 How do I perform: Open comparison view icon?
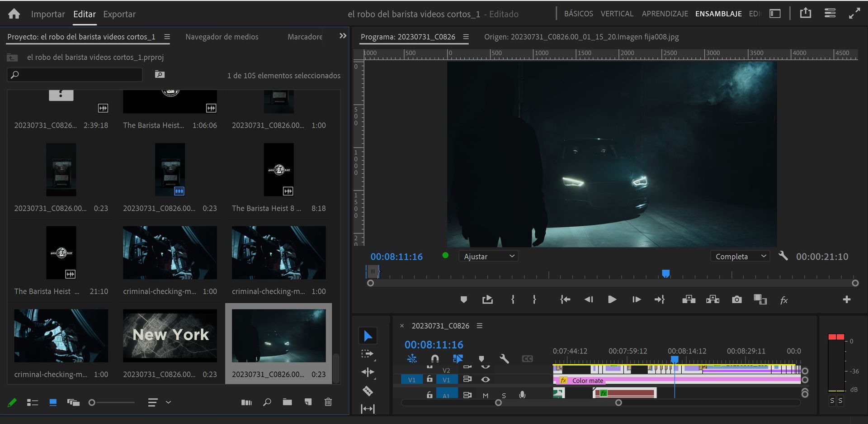click(x=760, y=300)
